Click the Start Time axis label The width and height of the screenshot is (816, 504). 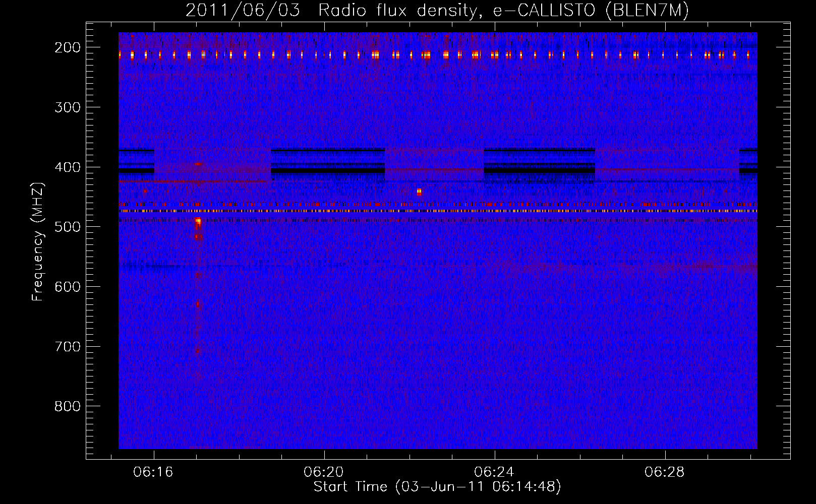[437, 487]
